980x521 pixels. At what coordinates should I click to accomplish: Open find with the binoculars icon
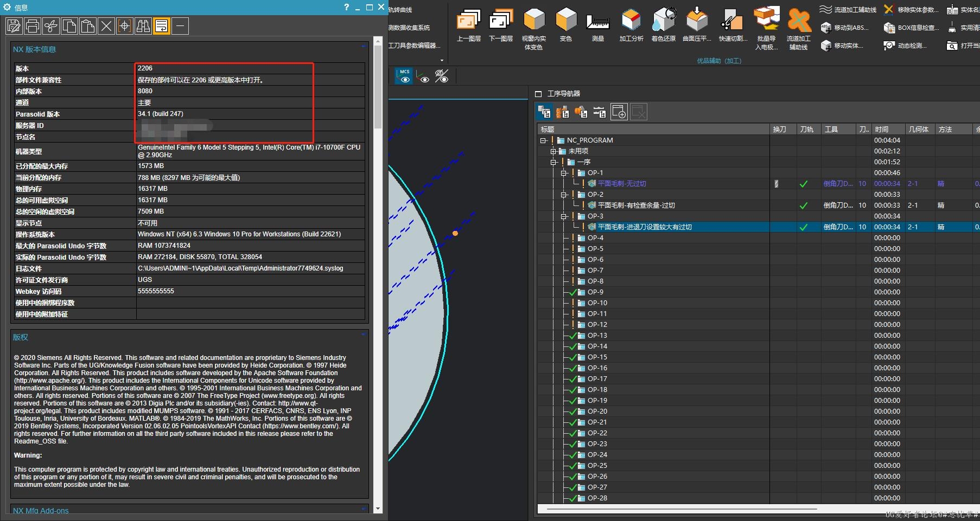click(x=143, y=26)
